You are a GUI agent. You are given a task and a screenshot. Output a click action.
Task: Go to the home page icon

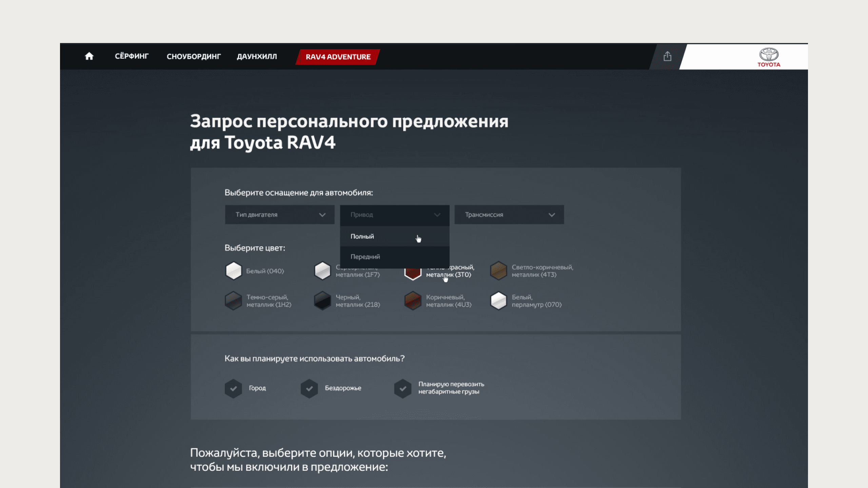(89, 56)
